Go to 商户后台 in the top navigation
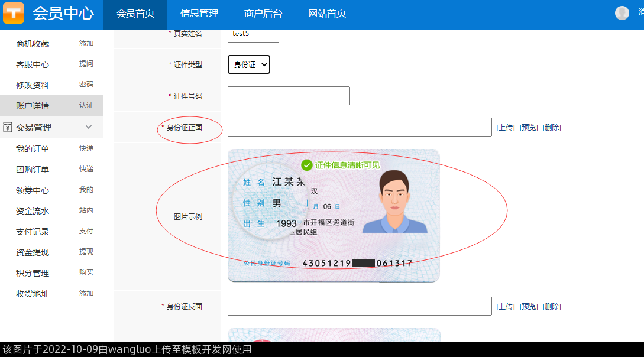The width and height of the screenshot is (644, 357). pyautogui.click(x=263, y=14)
